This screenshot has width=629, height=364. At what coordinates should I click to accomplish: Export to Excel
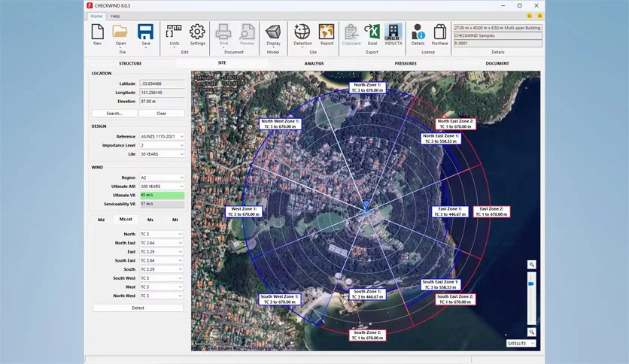click(372, 35)
